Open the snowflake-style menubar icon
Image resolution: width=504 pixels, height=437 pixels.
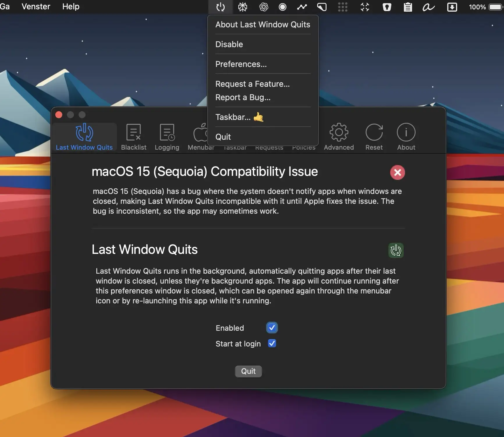(x=242, y=7)
